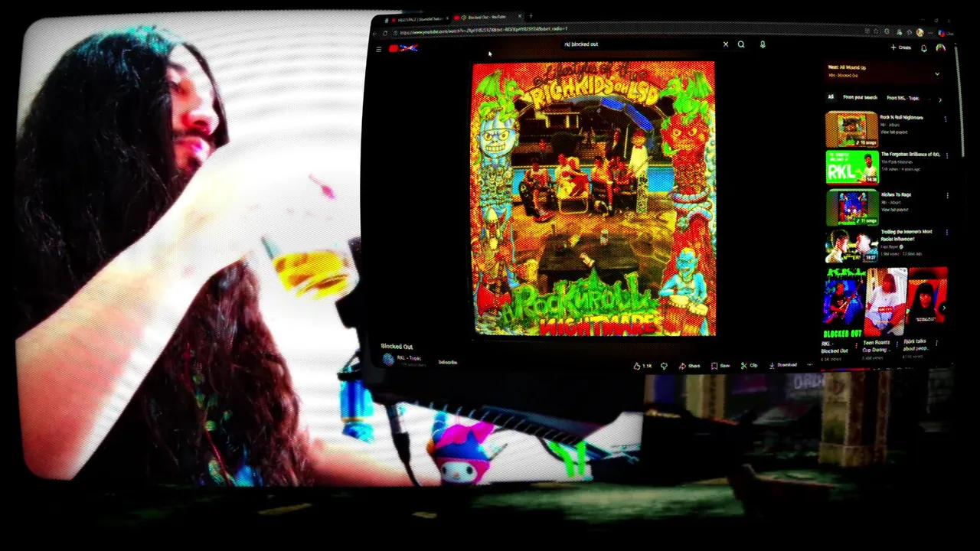Open the YouTube notifications bell
Screen dimensions: 980x551
(x=924, y=48)
